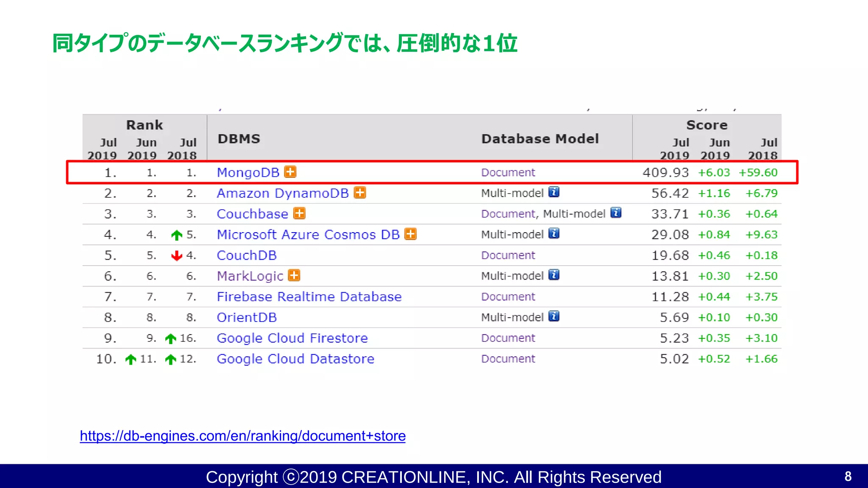
Task: Click the plus icon next to Couchbase
Action: click(299, 213)
